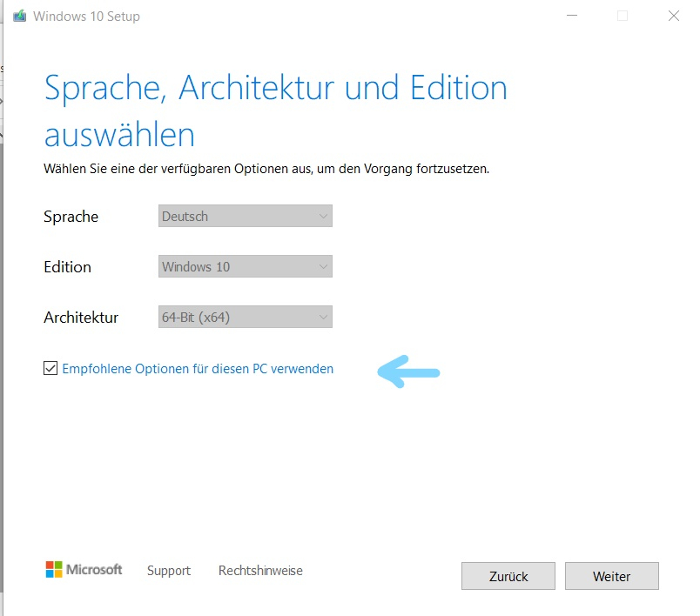Open the Support link

169,571
